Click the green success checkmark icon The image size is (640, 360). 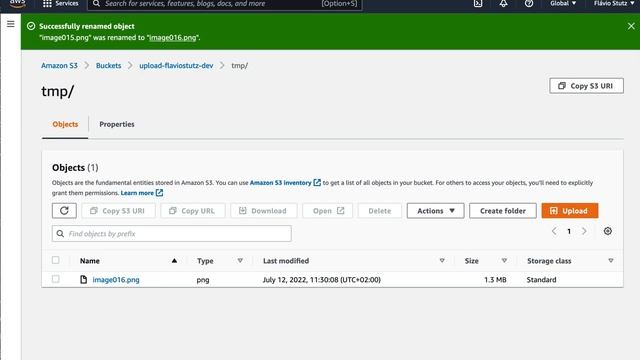click(x=31, y=26)
